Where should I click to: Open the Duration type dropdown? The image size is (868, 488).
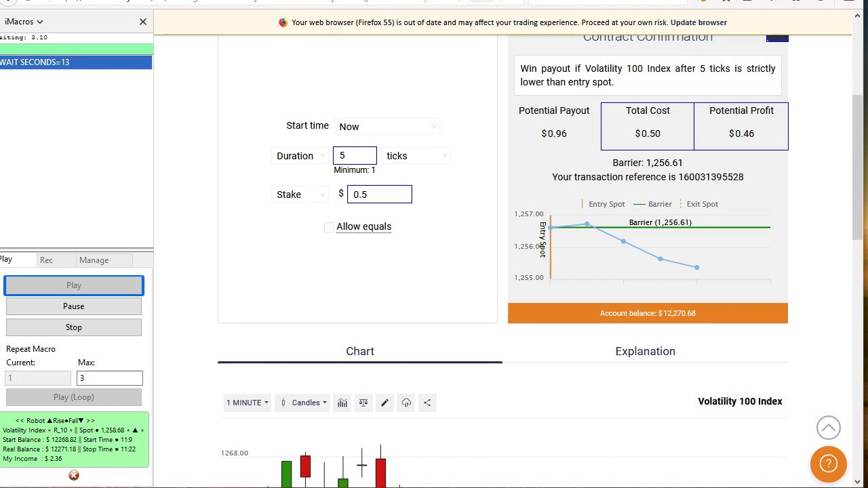pos(300,156)
